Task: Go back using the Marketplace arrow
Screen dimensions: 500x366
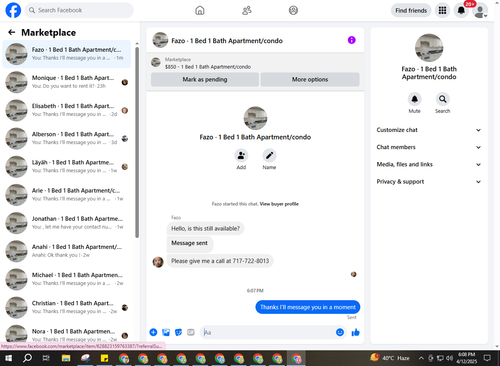Action: 12,32
